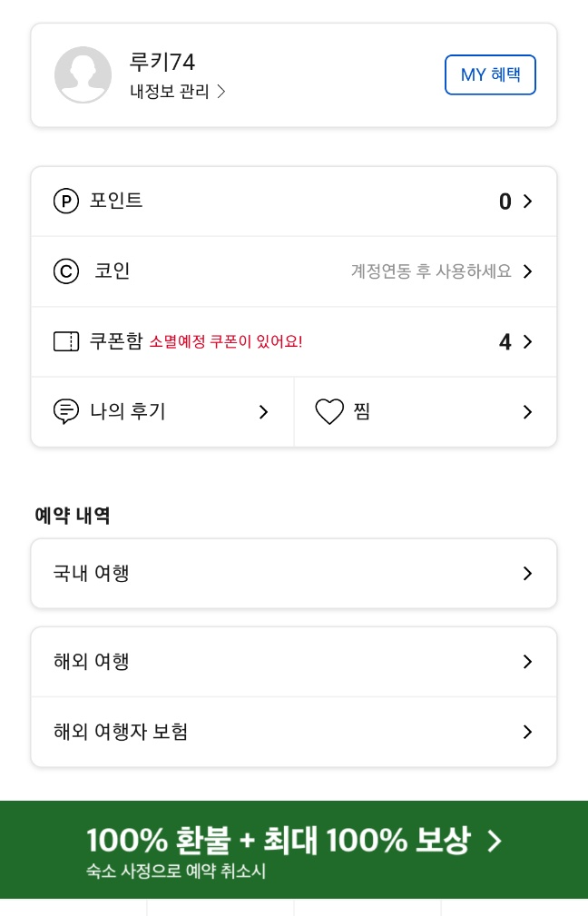Image resolution: width=588 pixels, height=916 pixels.
Task: Expand the 포인트 row chevron arrow
Action: 527,202
